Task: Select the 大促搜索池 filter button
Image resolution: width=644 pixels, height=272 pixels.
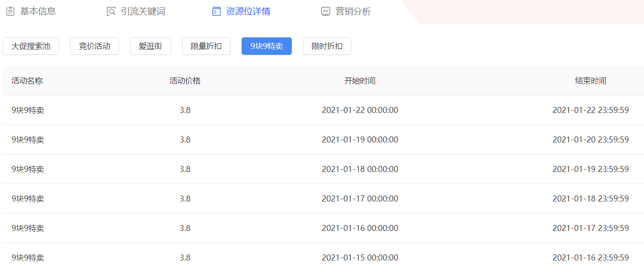Action: click(x=31, y=46)
